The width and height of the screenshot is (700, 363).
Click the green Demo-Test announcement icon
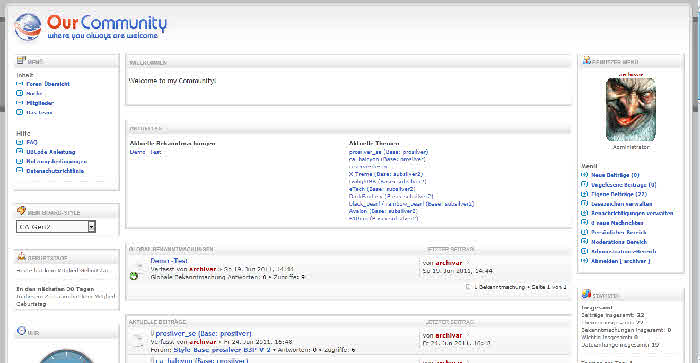click(133, 276)
